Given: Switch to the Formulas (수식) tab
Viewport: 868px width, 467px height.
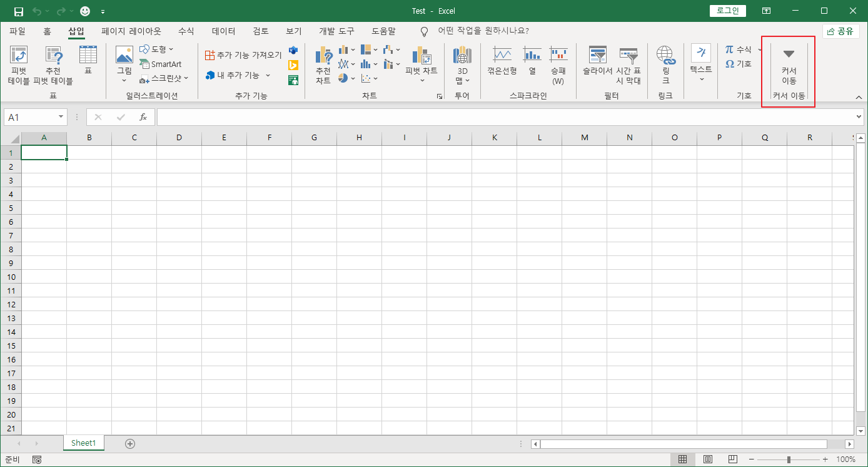Looking at the screenshot, I should coord(186,31).
